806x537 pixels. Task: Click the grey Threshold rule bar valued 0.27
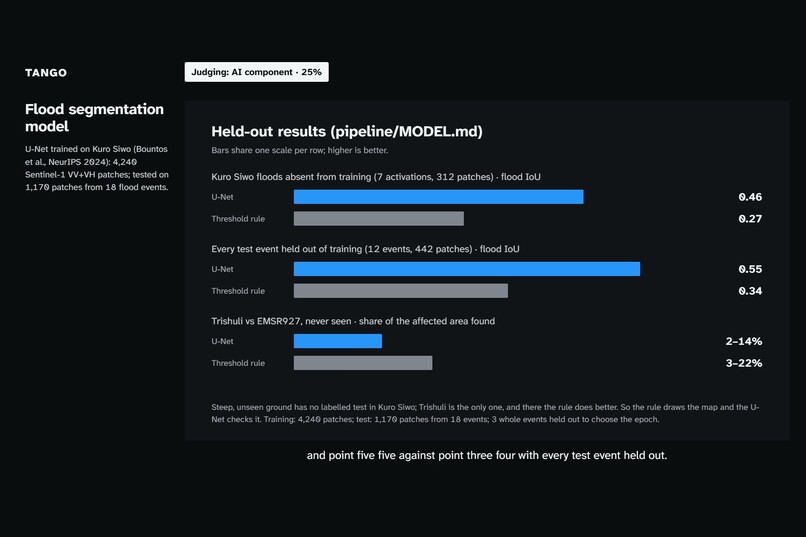pyautogui.click(x=379, y=218)
